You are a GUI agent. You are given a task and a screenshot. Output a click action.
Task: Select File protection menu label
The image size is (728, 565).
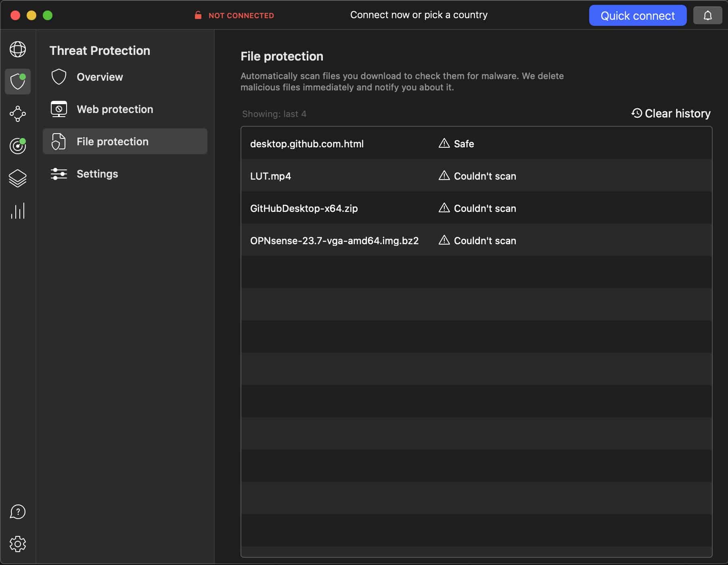pyautogui.click(x=113, y=142)
